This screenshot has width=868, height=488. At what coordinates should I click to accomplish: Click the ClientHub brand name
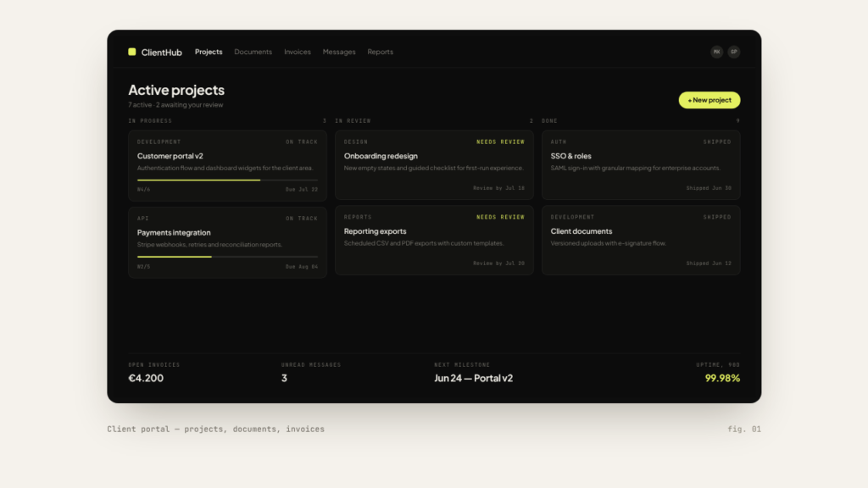[x=162, y=52]
